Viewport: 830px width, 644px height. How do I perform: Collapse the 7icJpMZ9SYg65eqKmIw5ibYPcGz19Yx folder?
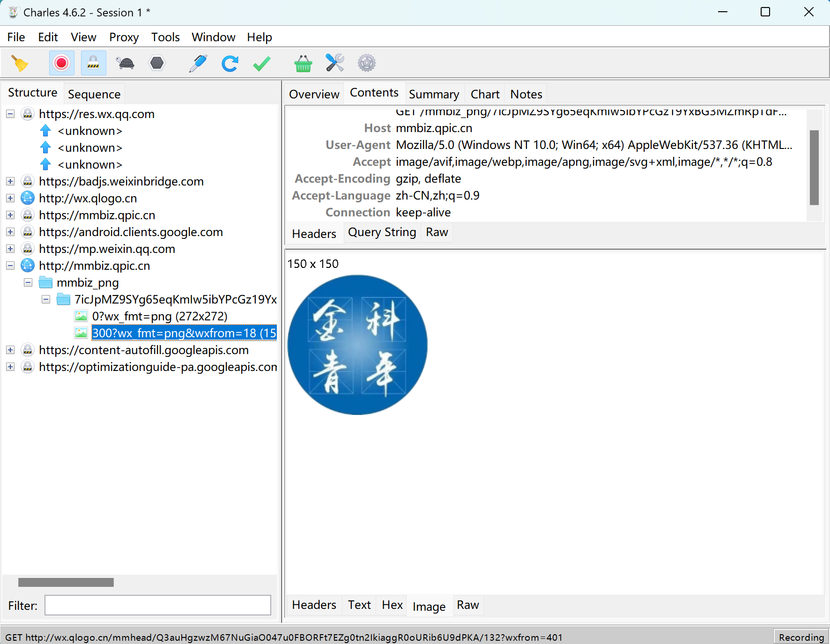click(x=46, y=299)
